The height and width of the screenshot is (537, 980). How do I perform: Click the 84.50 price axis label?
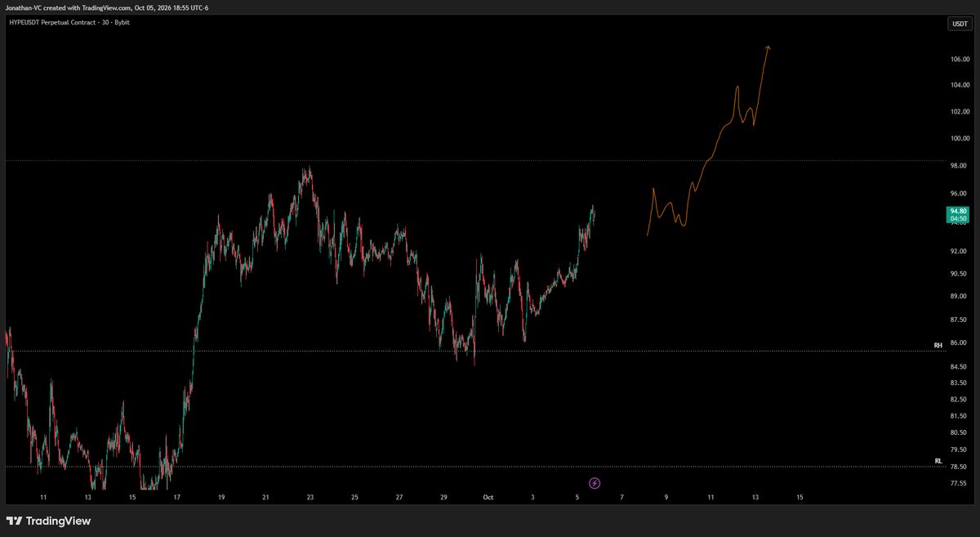(960, 367)
